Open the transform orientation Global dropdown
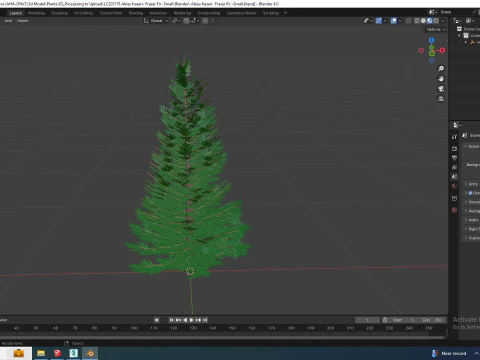The width and height of the screenshot is (480, 360). [x=156, y=21]
